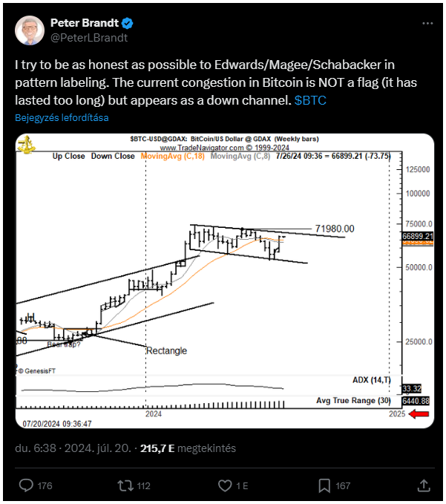Viewport: 446px width, 504px height.
Task: Click the 215,7 E megtekintés view count
Action: point(188,448)
